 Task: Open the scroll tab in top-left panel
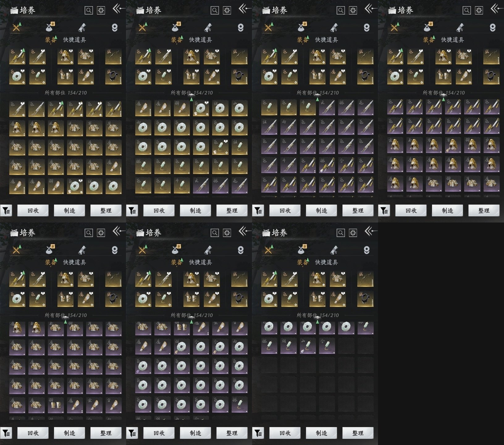point(82,28)
